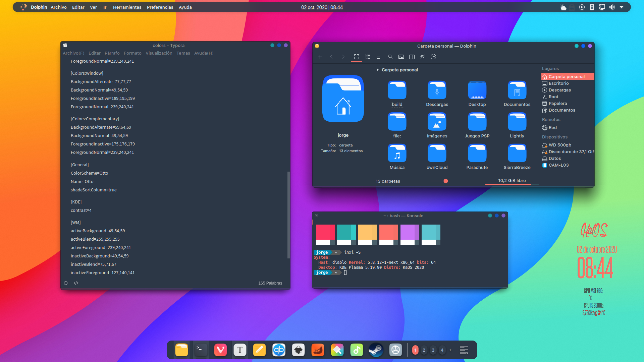Click the grid view icon in Dolphin toolbar
Screen dimensions: 644x362
click(356, 57)
